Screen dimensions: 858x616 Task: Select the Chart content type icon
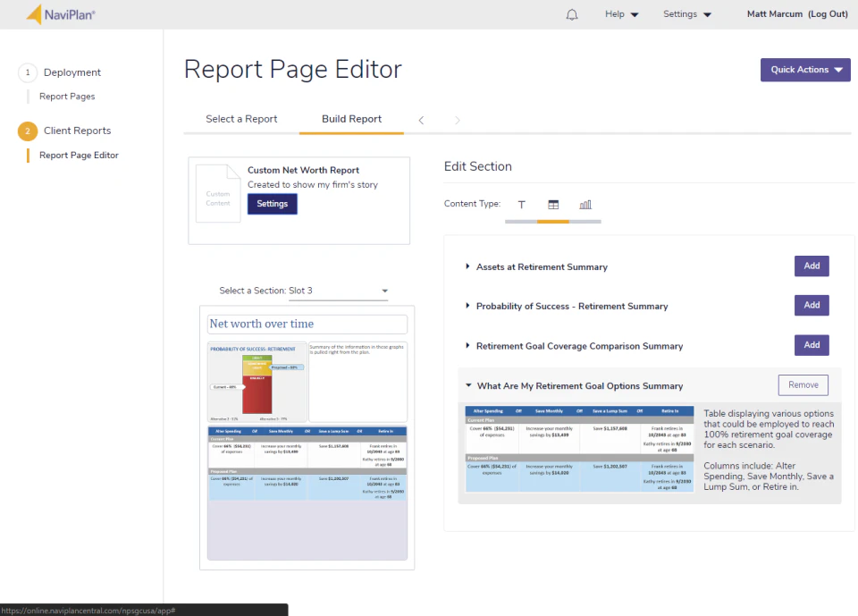pos(585,204)
